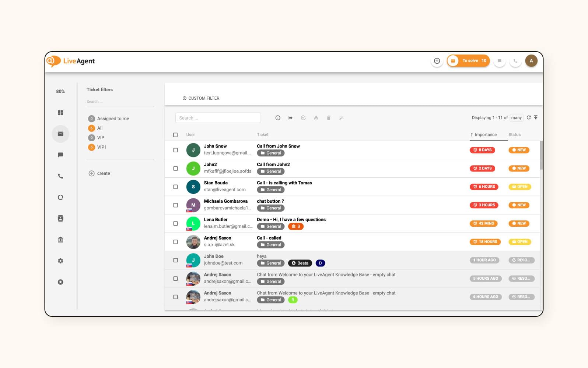Click the 80% progress indicator
588x368 pixels.
point(60,91)
